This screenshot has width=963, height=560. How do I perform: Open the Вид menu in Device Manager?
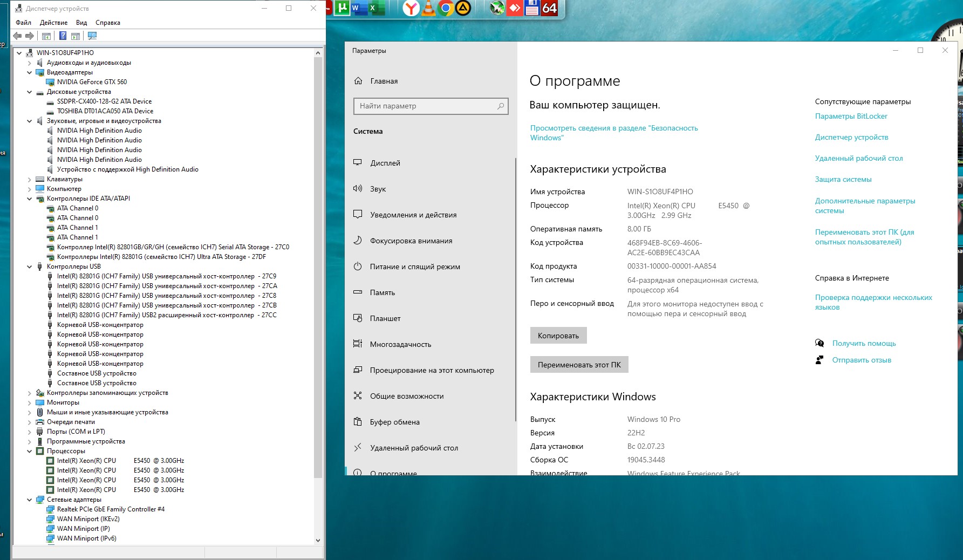81,23
